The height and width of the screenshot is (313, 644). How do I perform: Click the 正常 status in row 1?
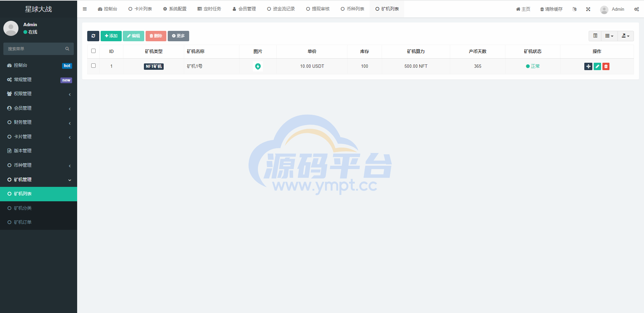click(x=533, y=66)
